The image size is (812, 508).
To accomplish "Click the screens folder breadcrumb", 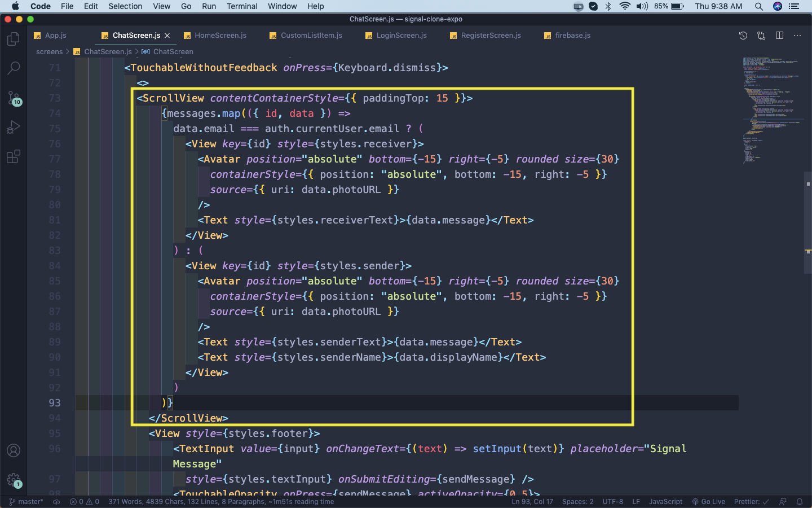I will [x=49, y=51].
